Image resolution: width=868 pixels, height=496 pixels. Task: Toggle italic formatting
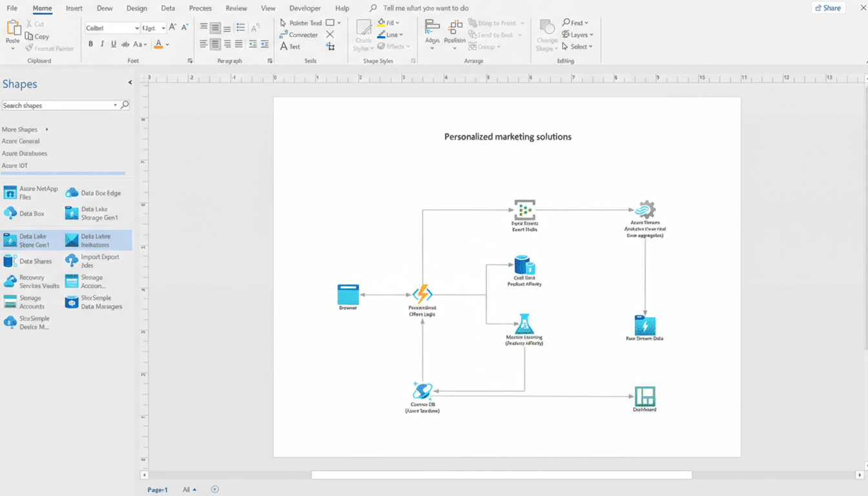[102, 43]
